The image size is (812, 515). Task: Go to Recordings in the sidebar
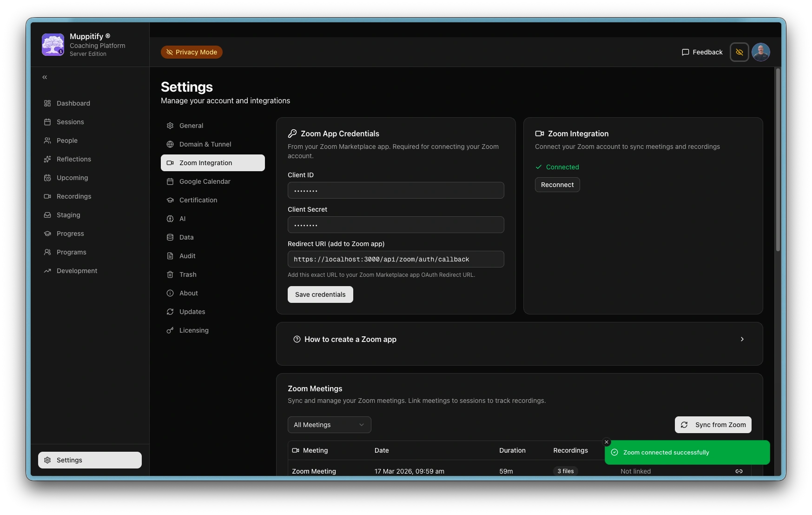[x=73, y=196]
